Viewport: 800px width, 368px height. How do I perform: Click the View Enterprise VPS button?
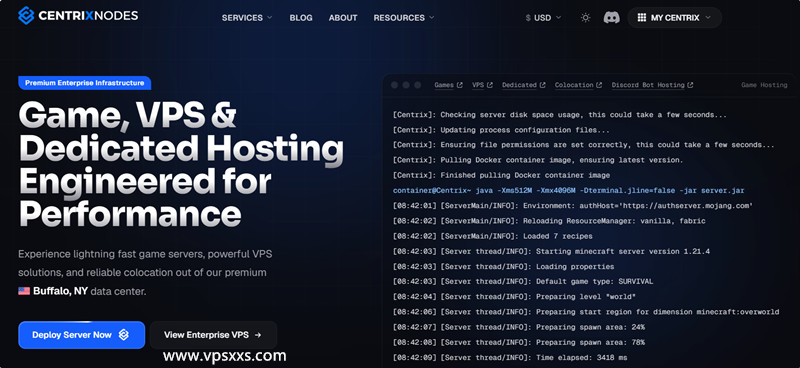(213, 335)
